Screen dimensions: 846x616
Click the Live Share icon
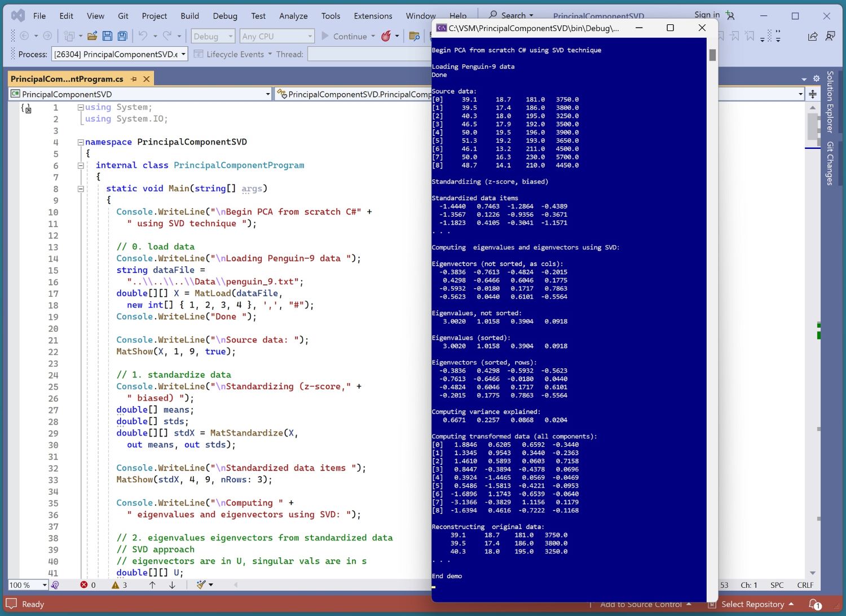[813, 36]
